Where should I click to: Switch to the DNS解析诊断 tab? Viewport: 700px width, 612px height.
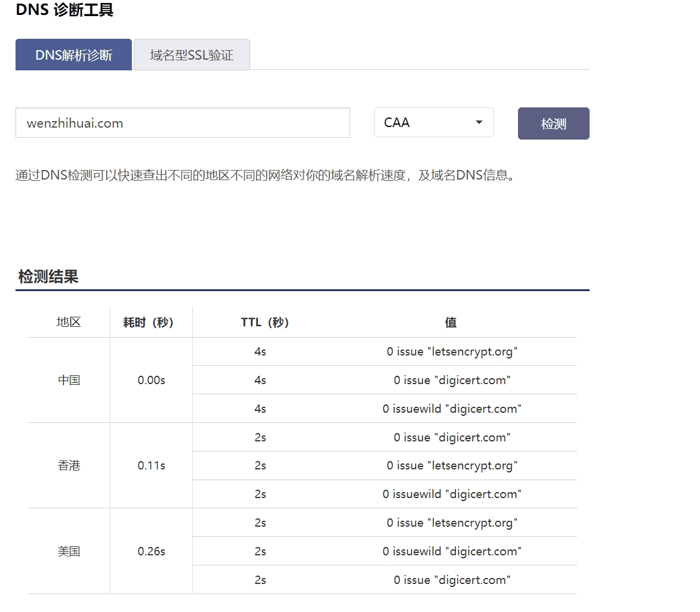[x=73, y=55]
